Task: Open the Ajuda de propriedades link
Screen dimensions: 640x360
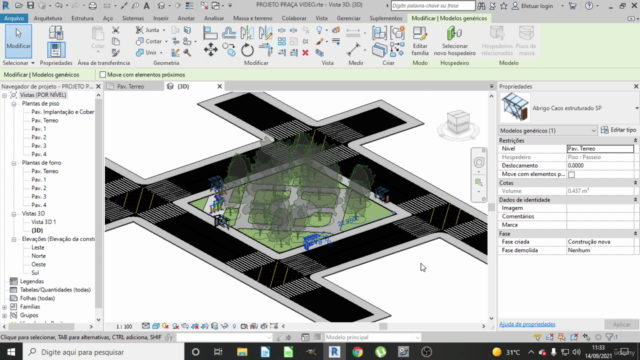Action: click(527, 324)
